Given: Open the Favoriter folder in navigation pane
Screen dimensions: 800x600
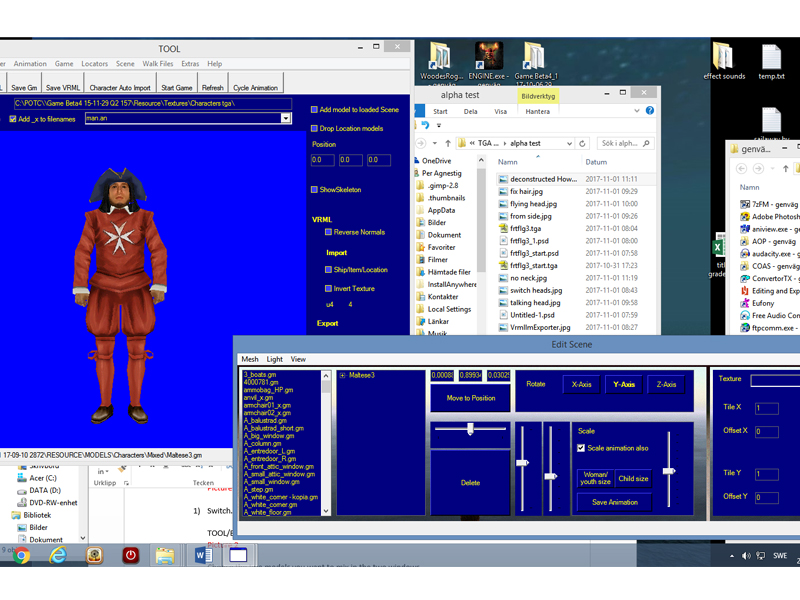Looking at the screenshot, I should [441, 247].
